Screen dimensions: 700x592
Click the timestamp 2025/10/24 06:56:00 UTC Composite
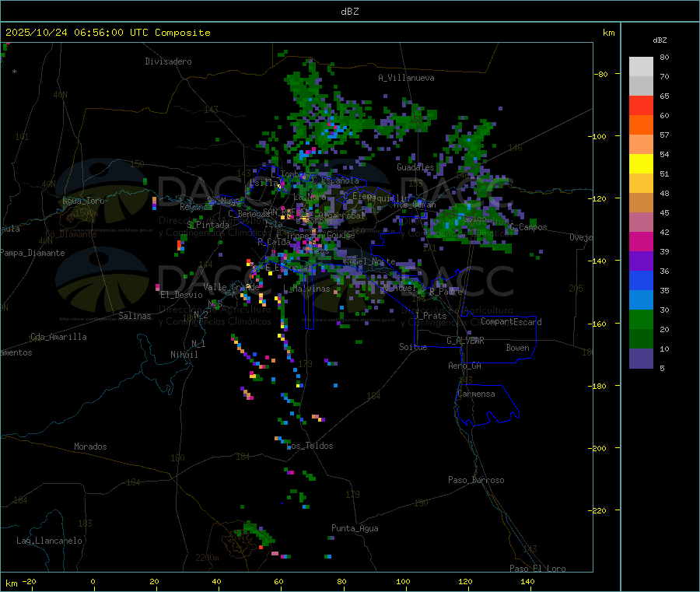107,33
